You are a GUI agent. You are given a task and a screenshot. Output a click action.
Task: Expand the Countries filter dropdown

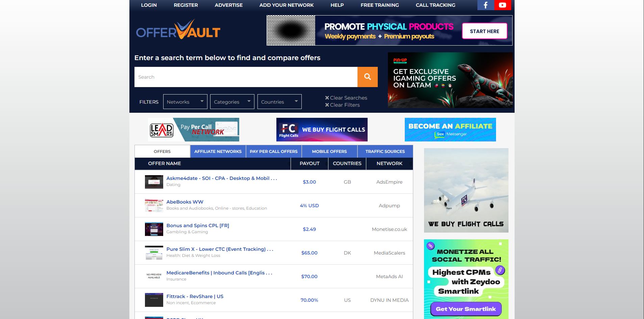point(279,102)
